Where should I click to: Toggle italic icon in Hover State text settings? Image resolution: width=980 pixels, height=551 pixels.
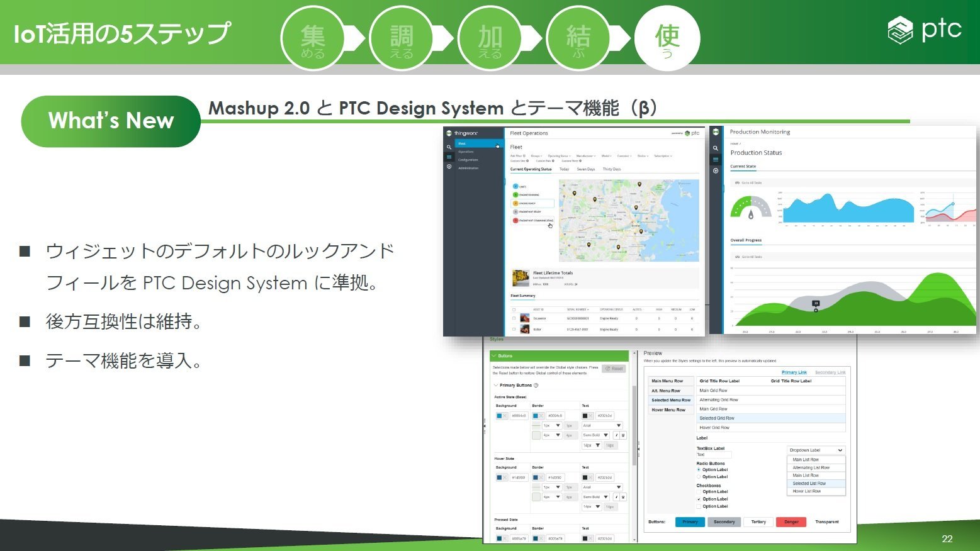[x=616, y=497]
